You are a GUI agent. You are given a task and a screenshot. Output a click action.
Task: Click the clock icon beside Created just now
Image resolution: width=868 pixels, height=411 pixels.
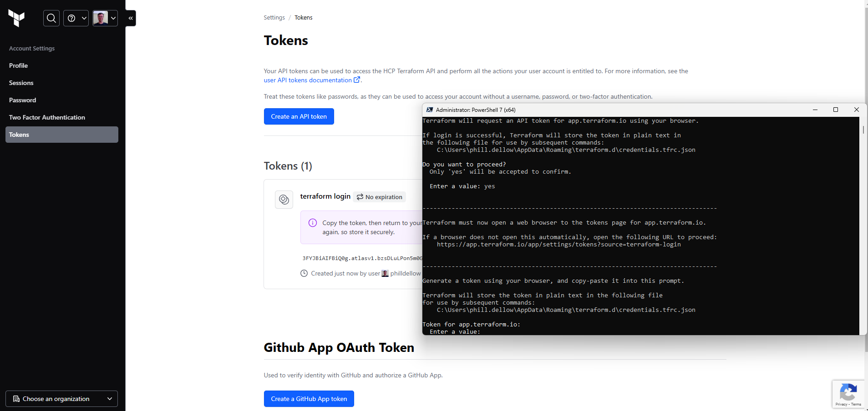pyautogui.click(x=304, y=273)
